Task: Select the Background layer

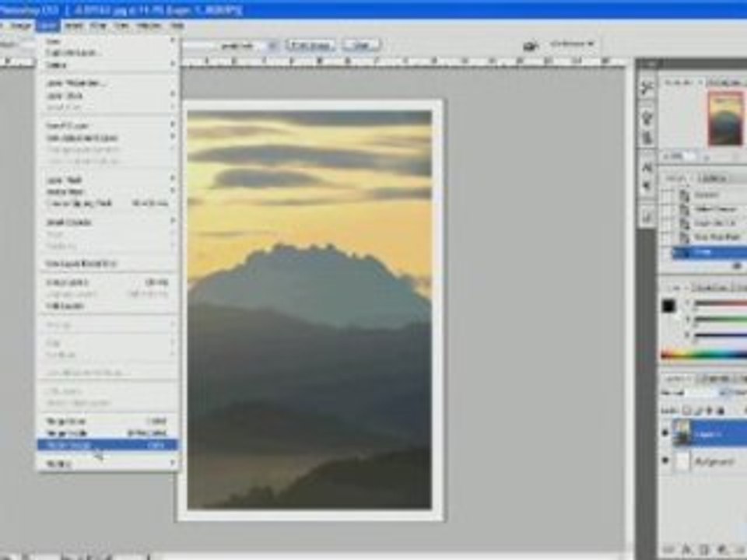Action: click(710, 461)
